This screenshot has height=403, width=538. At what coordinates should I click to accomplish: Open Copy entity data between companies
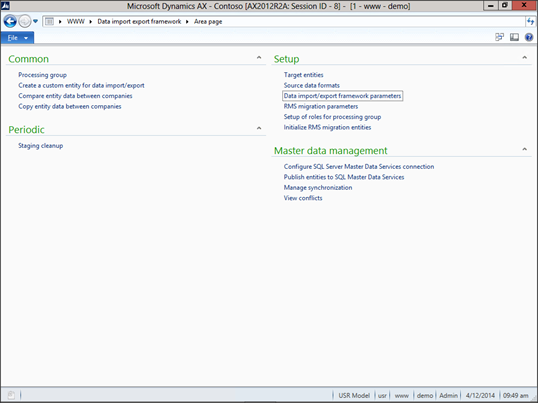70,106
